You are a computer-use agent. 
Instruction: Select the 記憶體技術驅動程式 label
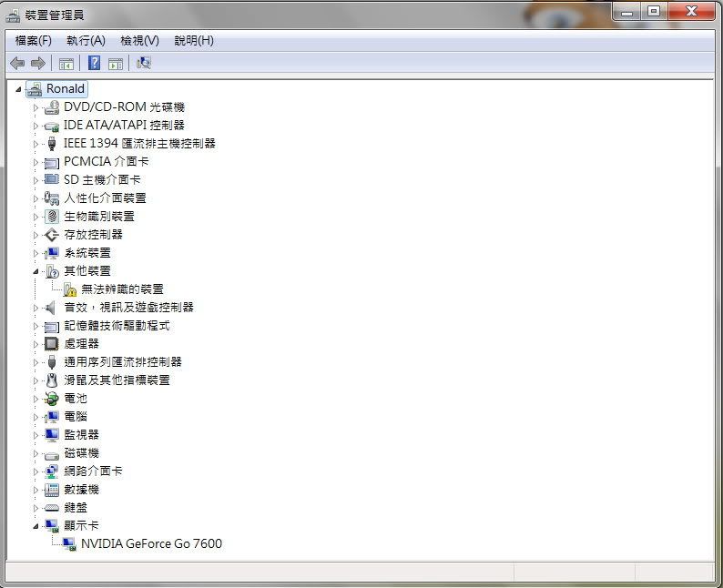pos(117,326)
